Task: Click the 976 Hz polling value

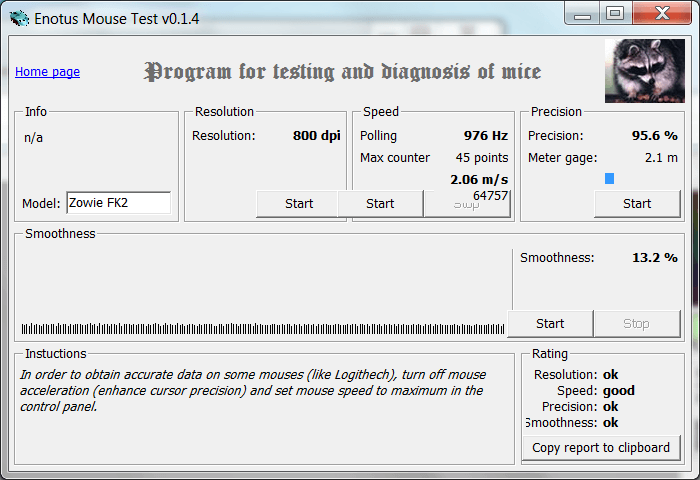Action: 485,136
